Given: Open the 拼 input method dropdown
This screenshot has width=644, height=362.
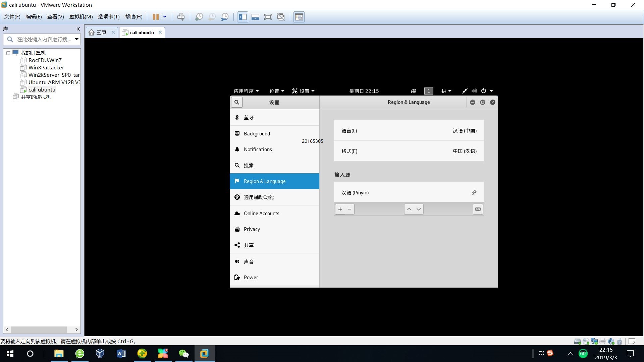Looking at the screenshot, I should tap(446, 91).
